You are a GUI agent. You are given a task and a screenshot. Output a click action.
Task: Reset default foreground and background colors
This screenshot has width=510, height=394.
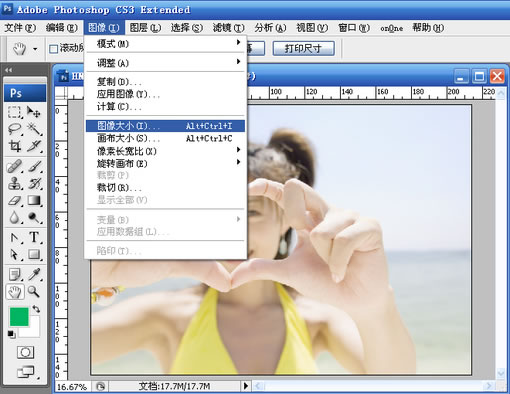(x=11, y=334)
